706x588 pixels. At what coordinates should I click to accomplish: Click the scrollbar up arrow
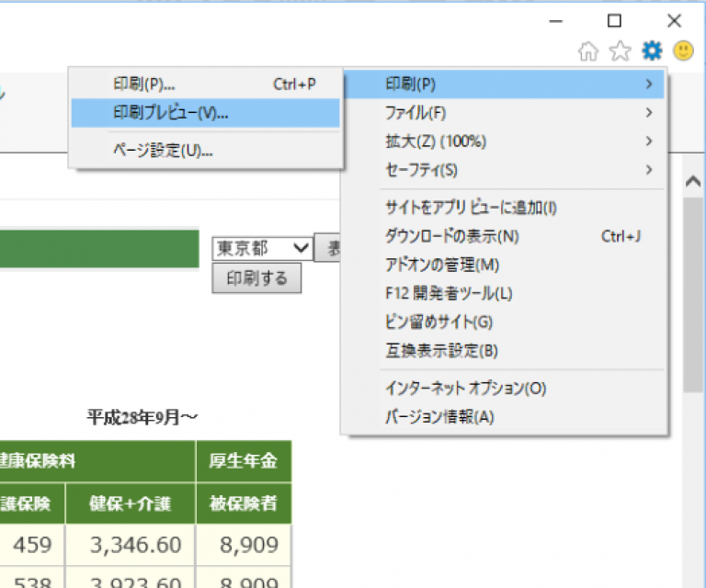click(x=693, y=182)
